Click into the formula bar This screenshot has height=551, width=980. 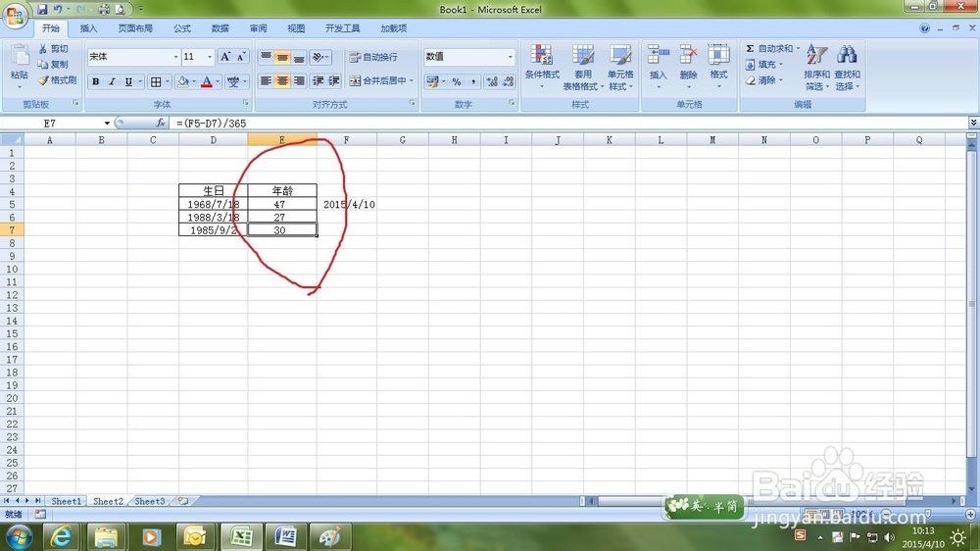568,124
